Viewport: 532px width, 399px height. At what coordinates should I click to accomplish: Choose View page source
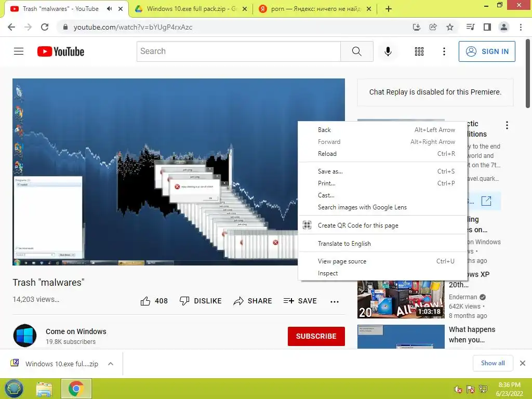(383, 261)
